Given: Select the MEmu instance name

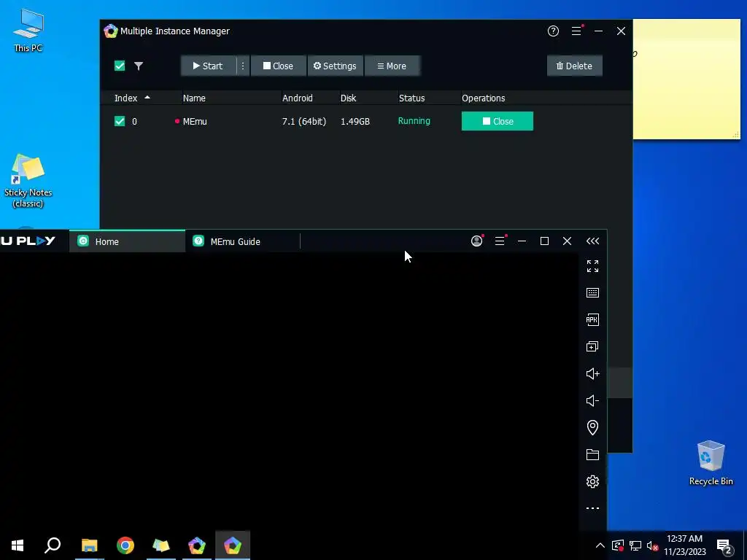Looking at the screenshot, I should pos(195,122).
